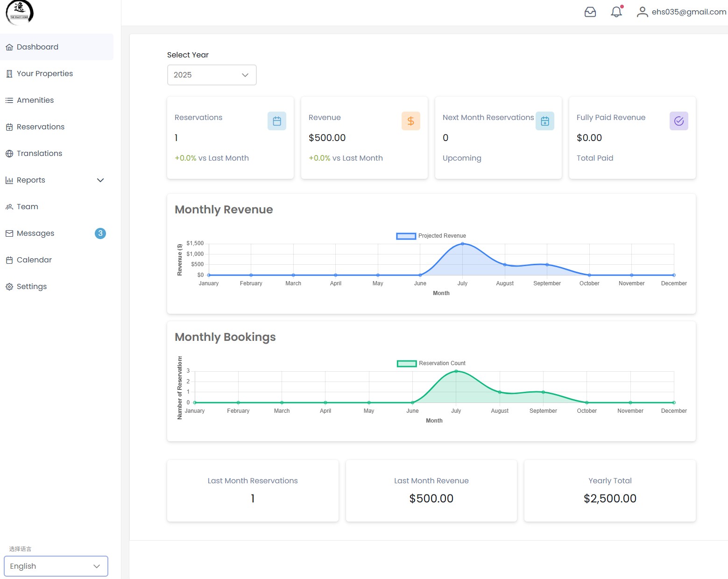Expand the Reports submenu chevron
Image resolution: width=728 pixels, height=579 pixels.
pos(100,180)
